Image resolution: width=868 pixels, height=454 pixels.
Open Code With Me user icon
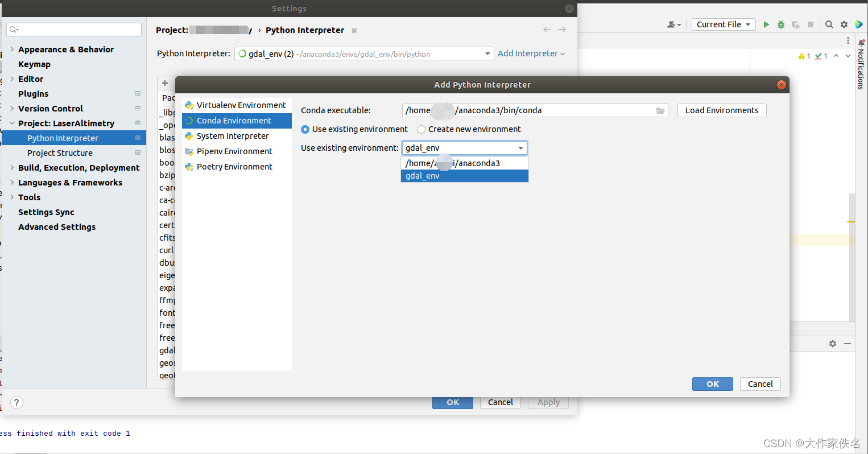click(x=672, y=24)
